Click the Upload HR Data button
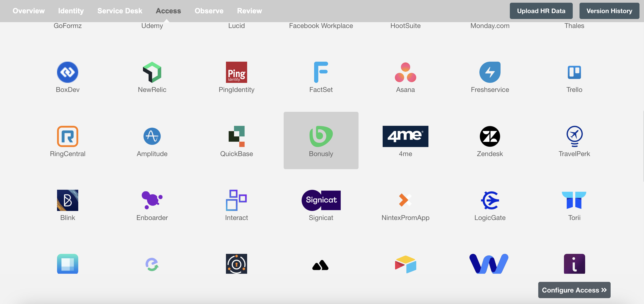 coord(541,11)
